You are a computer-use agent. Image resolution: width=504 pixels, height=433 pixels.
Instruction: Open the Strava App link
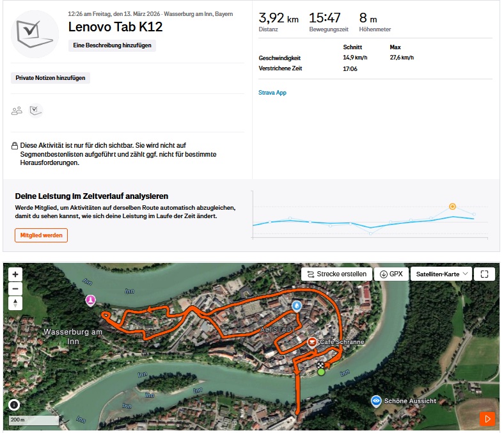click(x=272, y=93)
